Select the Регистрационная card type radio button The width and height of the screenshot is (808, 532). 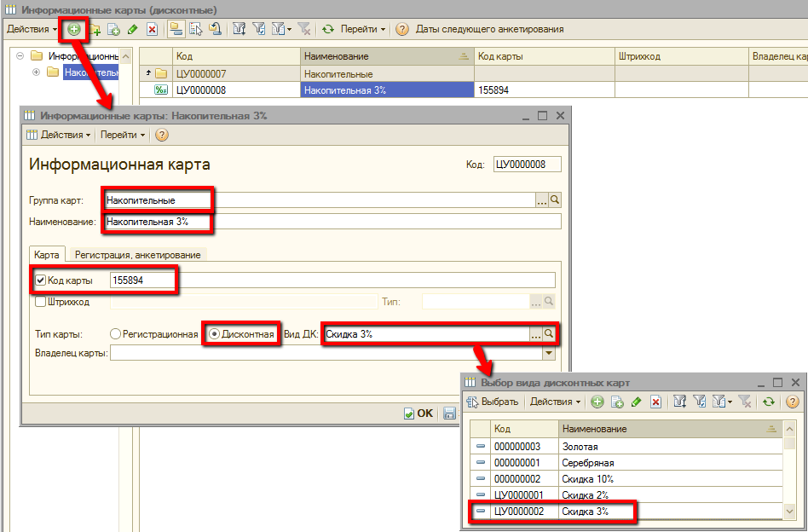click(116, 334)
